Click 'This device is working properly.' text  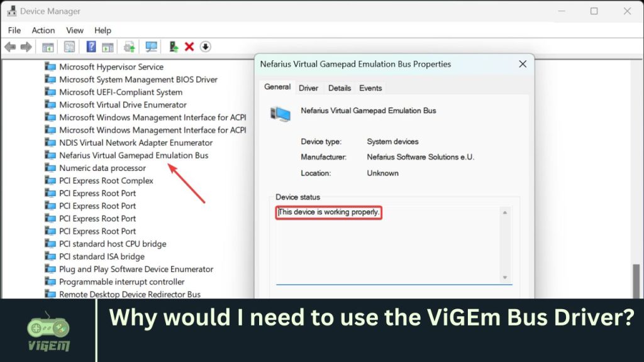pyautogui.click(x=328, y=212)
